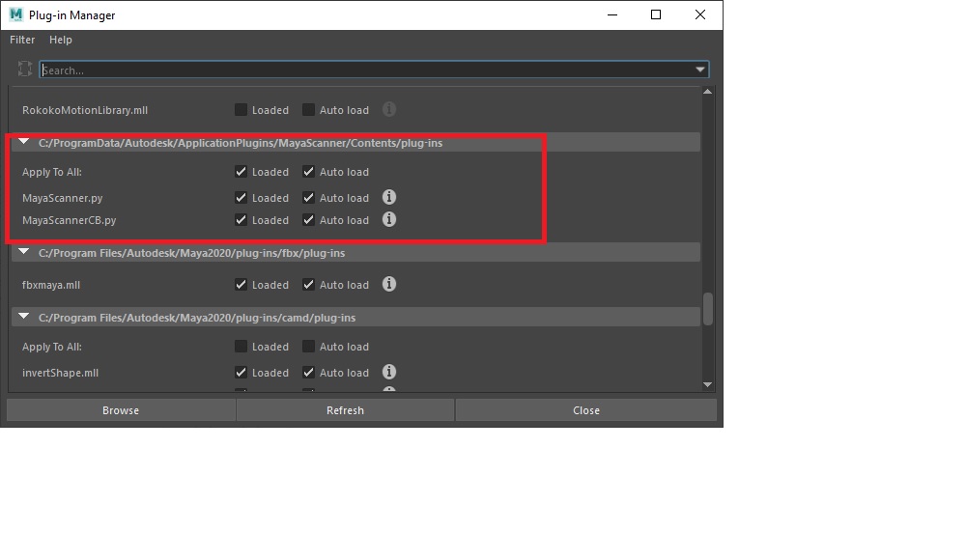The image size is (966, 560).
Task: Uncheck Loaded for invertShape.mll
Action: [x=241, y=373]
